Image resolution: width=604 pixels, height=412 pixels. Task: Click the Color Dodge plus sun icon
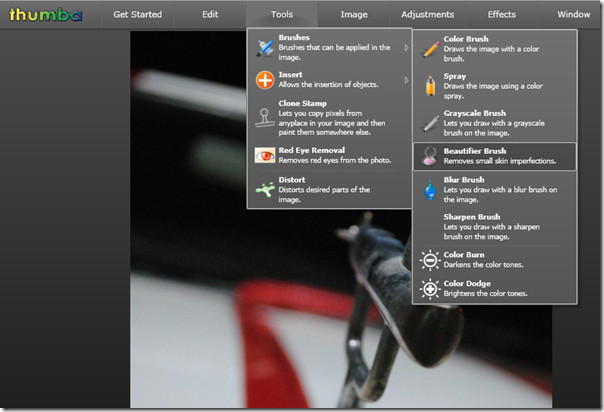tap(430, 289)
